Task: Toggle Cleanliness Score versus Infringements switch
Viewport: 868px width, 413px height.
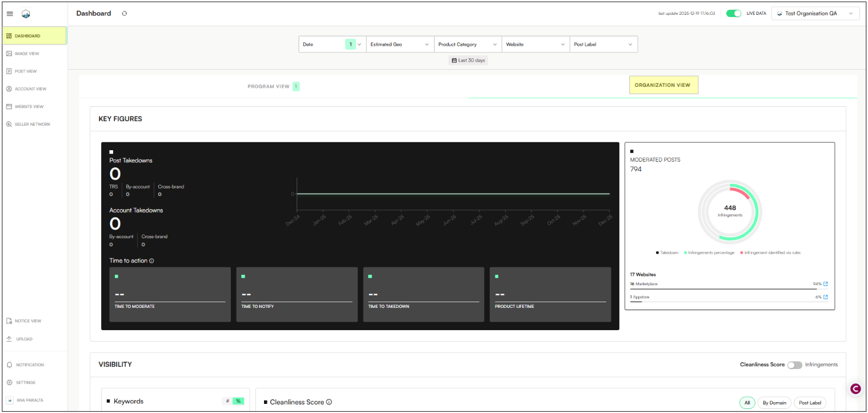Action: tap(794, 365)
